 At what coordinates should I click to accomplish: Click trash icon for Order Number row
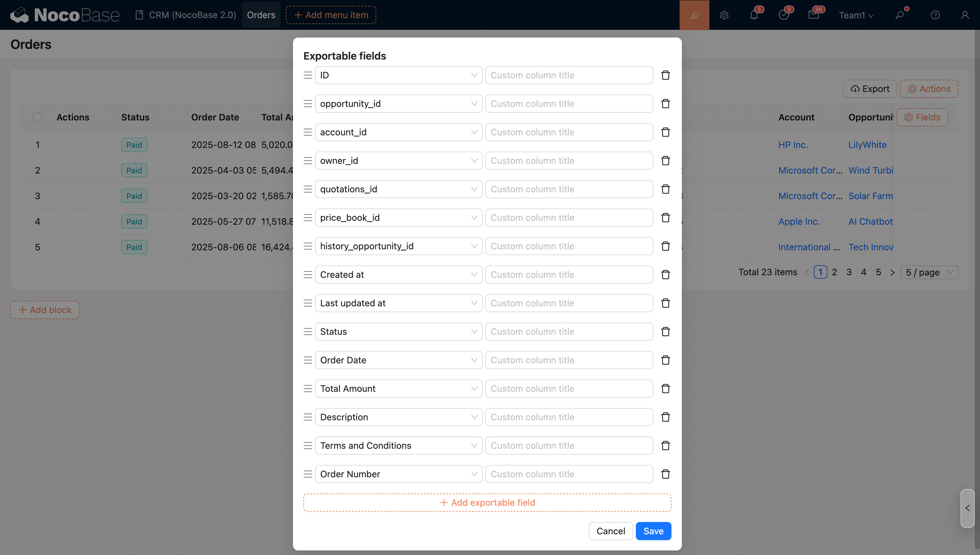(x=665, y=474)
